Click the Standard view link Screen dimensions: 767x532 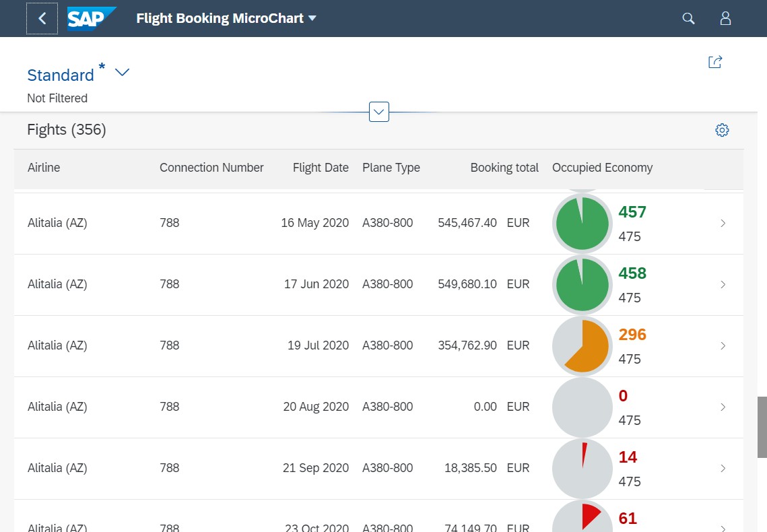click(59, 75)
